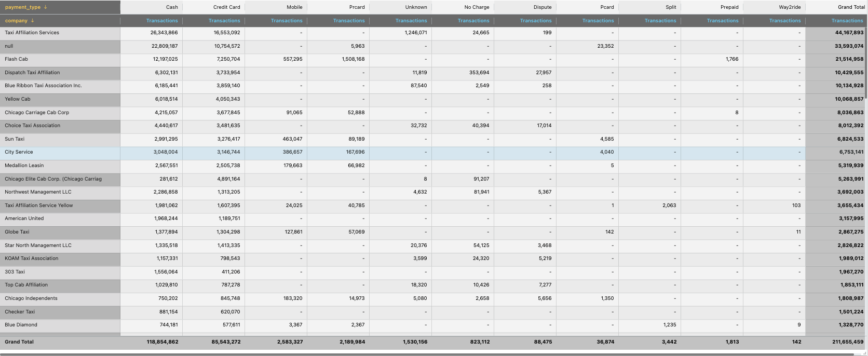Click the payment_type header label
This screenshot has height=356, width=868.
coord(22,7)
